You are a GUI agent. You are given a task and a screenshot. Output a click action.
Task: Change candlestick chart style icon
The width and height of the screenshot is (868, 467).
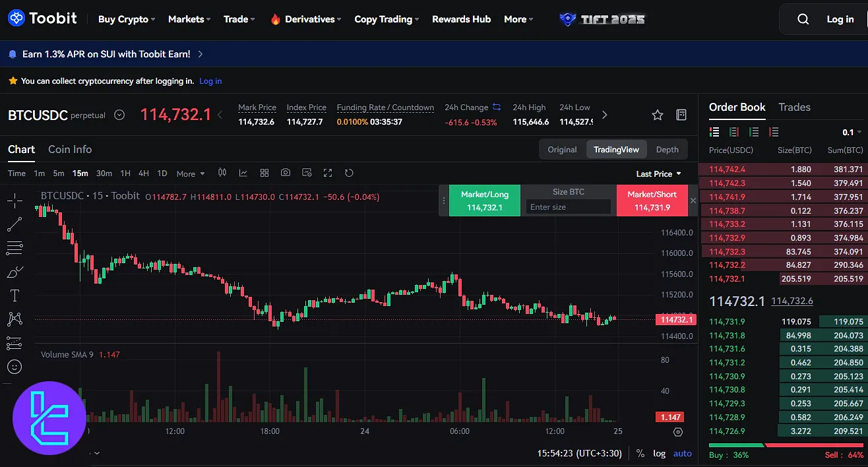pos(222,173)
